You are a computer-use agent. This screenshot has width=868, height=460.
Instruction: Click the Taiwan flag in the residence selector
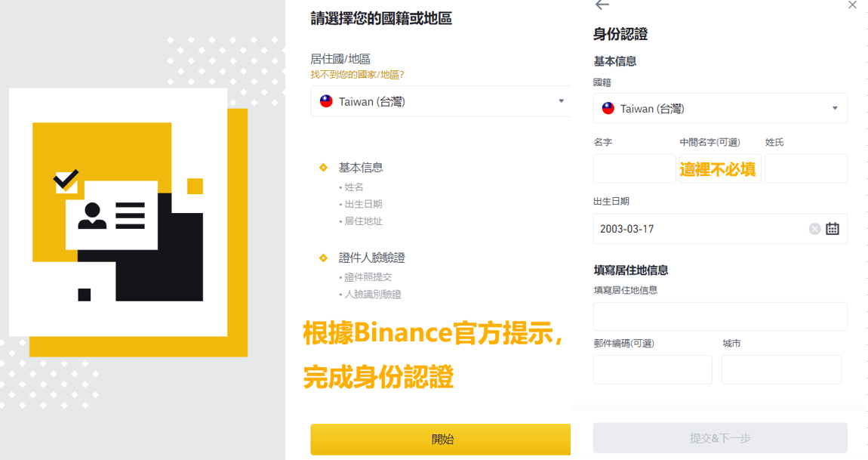[x=326, y=101]
